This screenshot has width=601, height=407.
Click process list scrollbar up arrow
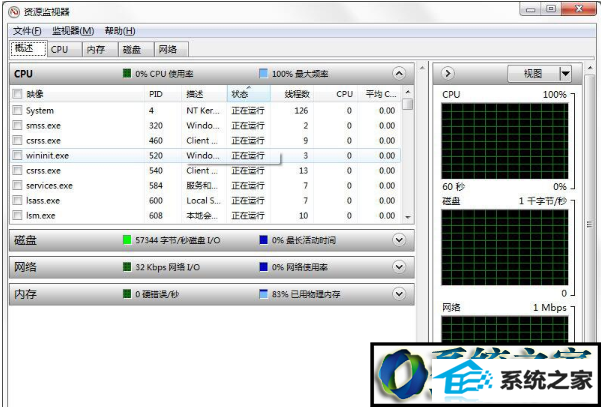[x=408, y=92]
